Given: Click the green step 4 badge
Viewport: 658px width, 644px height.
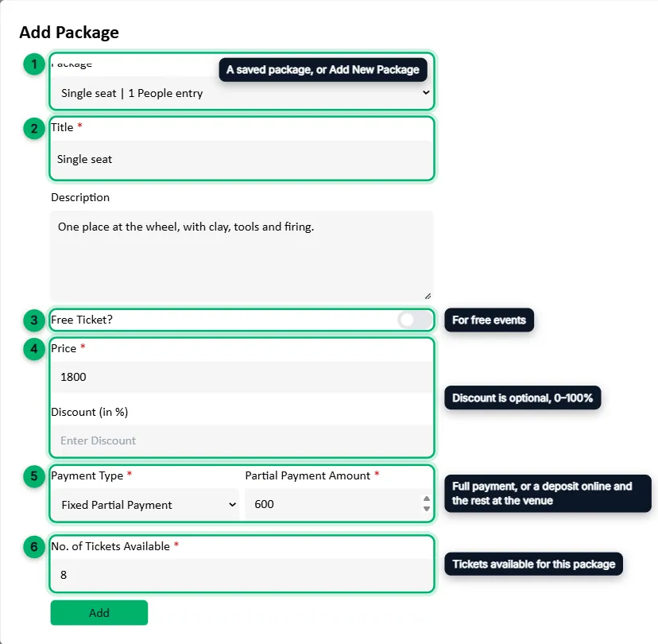Looking at the screenshot, I should pos(34,349).
